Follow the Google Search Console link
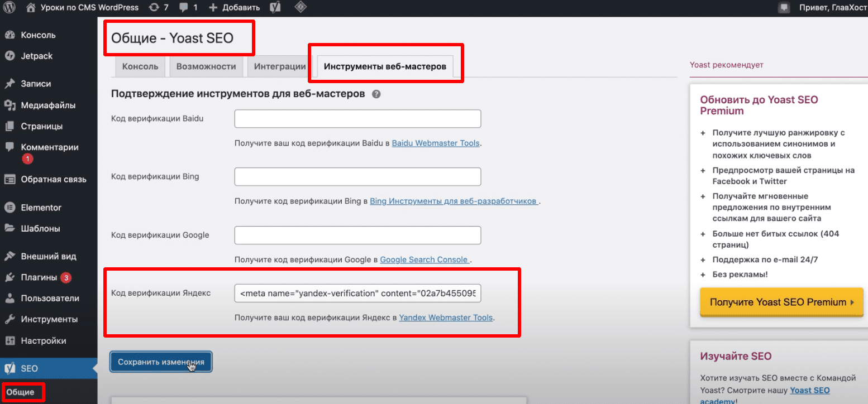Screen dimensions: 868x404 424,259
